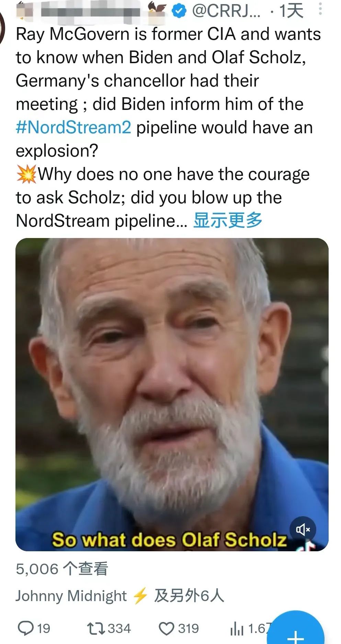The width and height of the screenshot is (341, 644).
Task: Open the three-dot more options menu
Action: tap(320, 9)
